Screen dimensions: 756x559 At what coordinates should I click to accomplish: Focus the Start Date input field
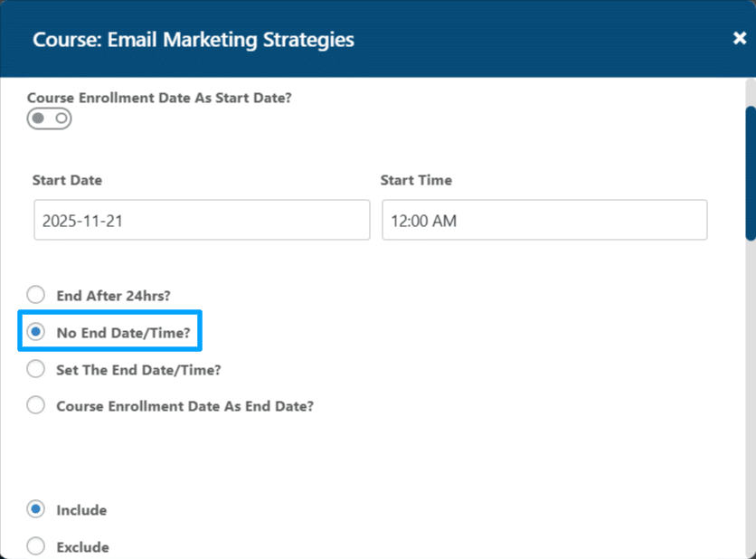[202, 221]
